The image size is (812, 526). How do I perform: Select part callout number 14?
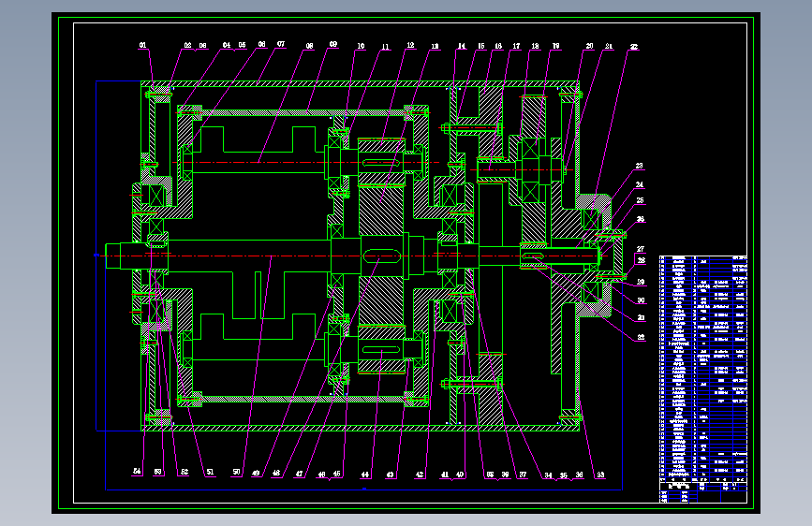click(x=462, y=46)
